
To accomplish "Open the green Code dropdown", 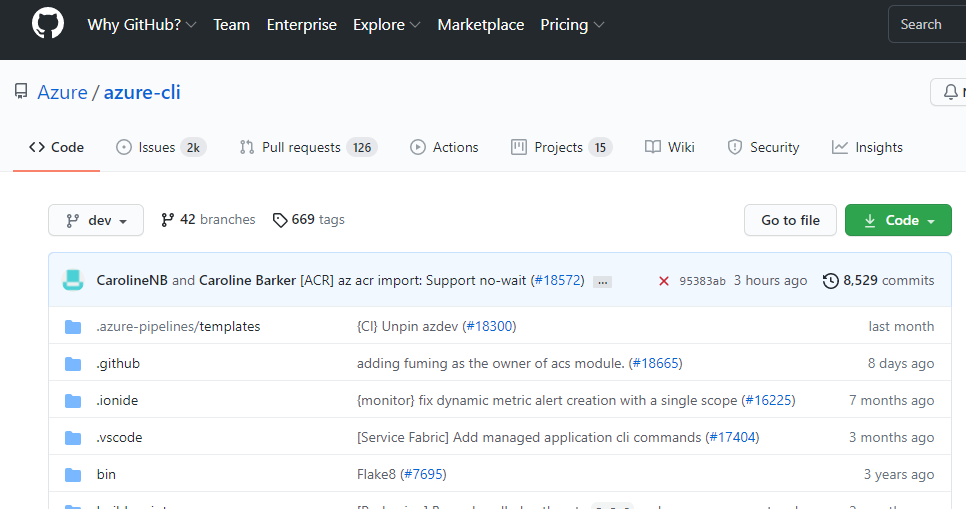I will [898, 220].
